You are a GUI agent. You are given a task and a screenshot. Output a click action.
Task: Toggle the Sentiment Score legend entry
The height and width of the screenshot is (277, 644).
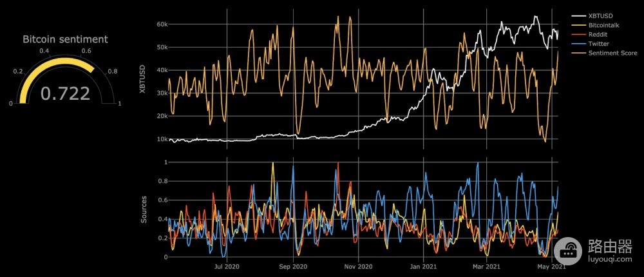(604, 53)
